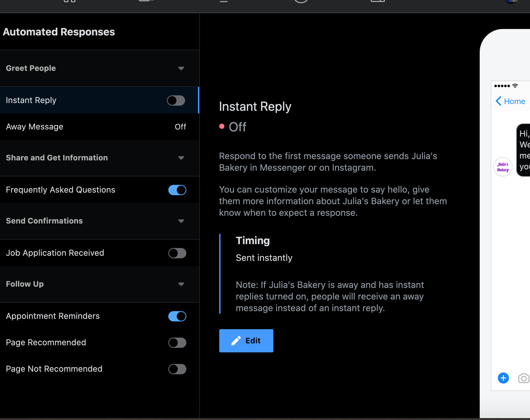530x420 pixels.
Task: Tap the blue plus icon in phone preview
Action: click(503, 378)
